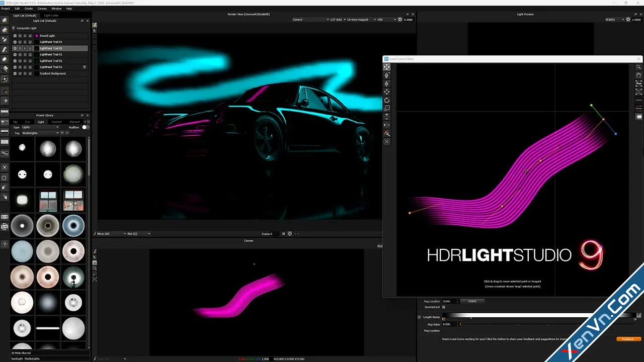The height and width of the screenshot is (362, 644).
Task: Click the zoom magnifier tool in Canvas panel
Action: click(x=95, y=268)
